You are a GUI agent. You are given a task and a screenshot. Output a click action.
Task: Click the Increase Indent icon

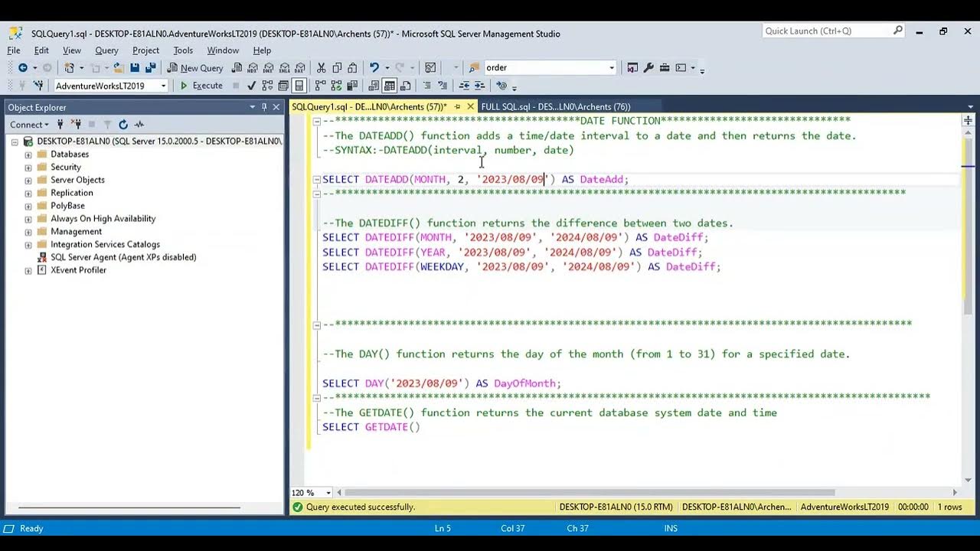tap(479, 86)
